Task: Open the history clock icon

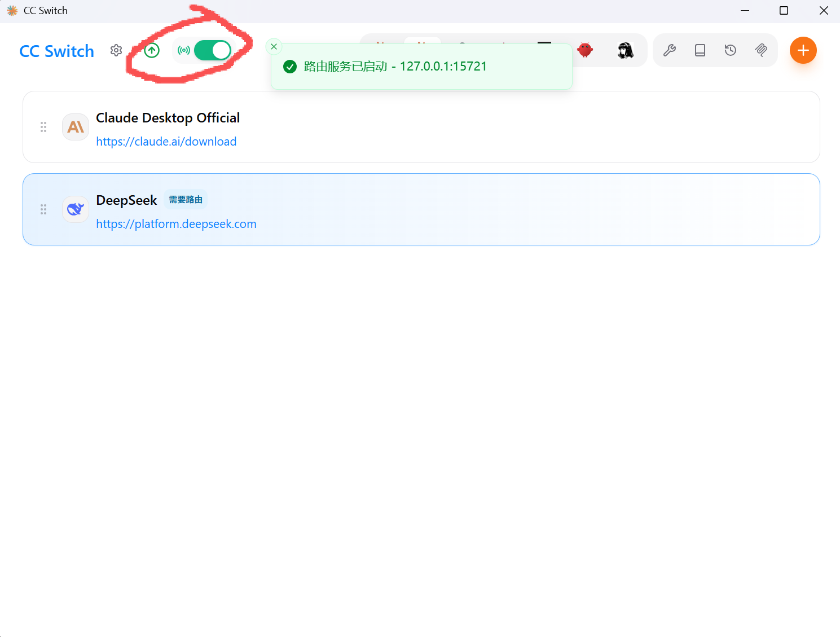Action: 731,50
